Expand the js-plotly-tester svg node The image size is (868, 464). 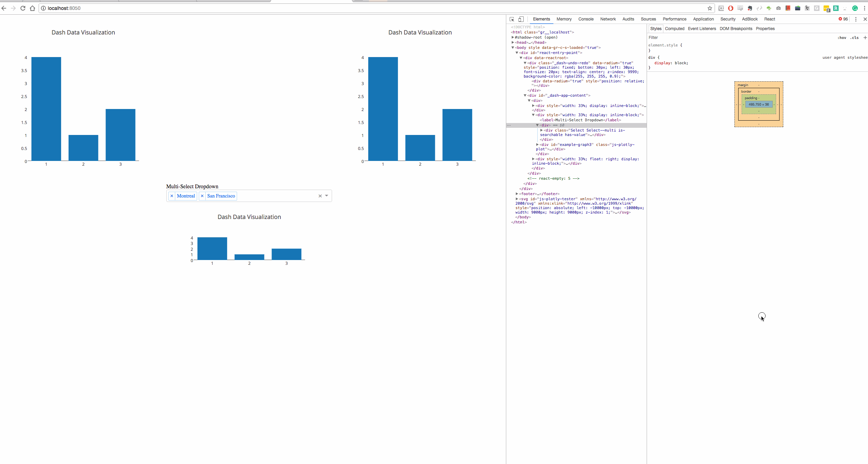pos(517,199)
